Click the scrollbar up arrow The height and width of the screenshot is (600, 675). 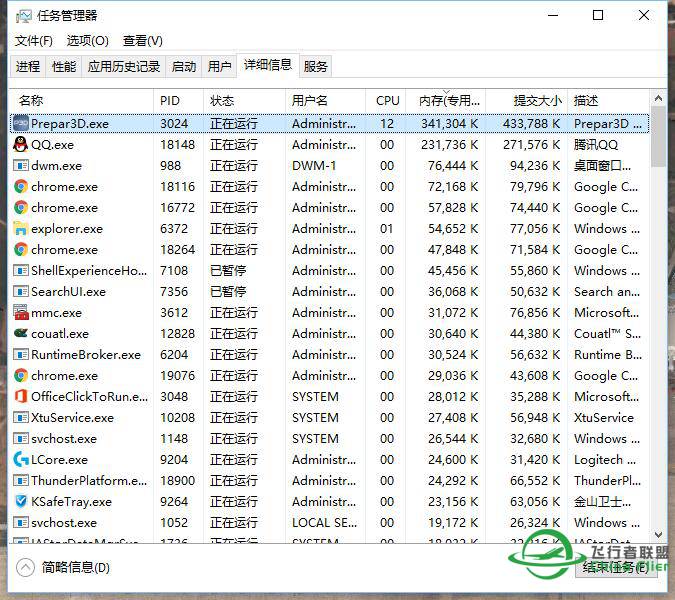[x=658, y=99]
